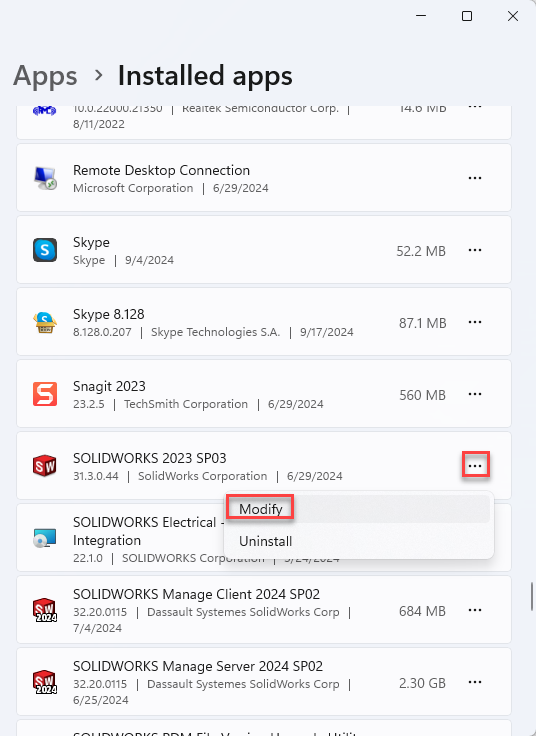Open more options for Snagit 2023
536x736 pixels.
point(475,394)
